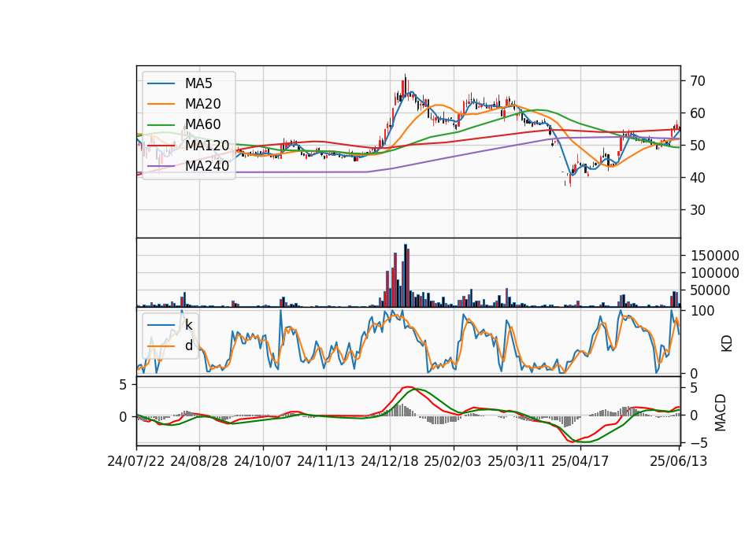Screen dimensions: 756x543
Task: Click the orange MA20 legend line sample
Action: pyautogui.click(x=161, y=105)
